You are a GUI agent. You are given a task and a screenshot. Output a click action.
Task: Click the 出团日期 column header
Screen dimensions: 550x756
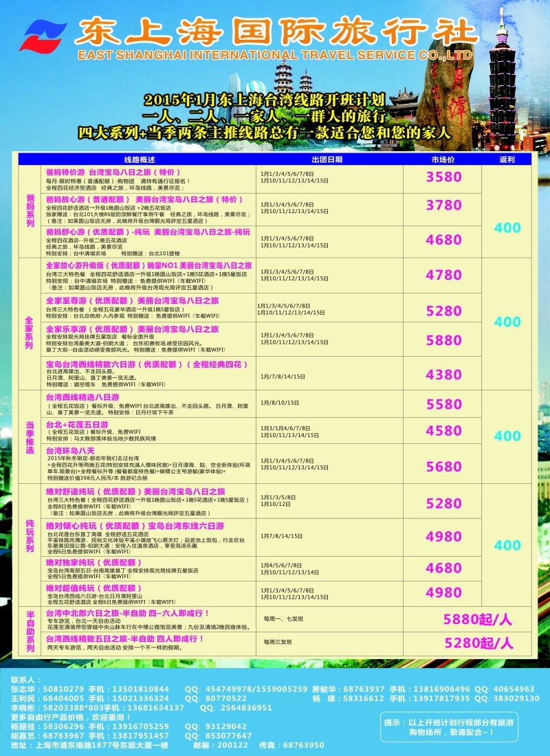point(327,159)
